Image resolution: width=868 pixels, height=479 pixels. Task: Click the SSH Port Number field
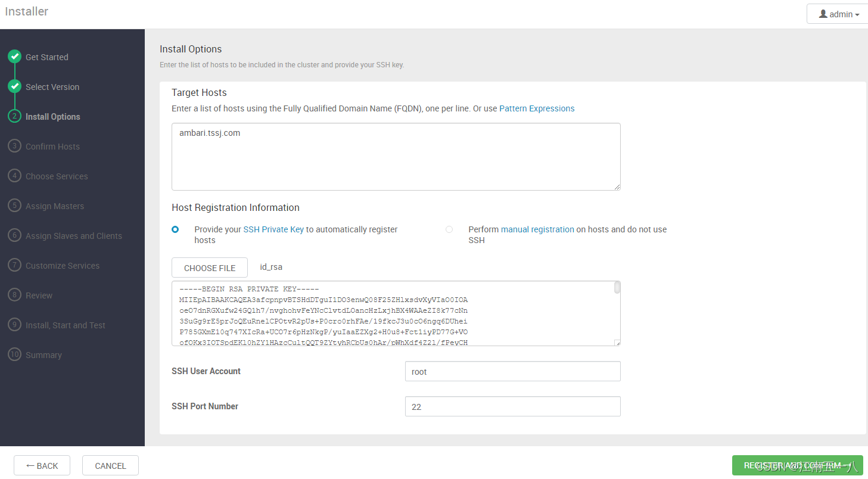tap(512, 406)
